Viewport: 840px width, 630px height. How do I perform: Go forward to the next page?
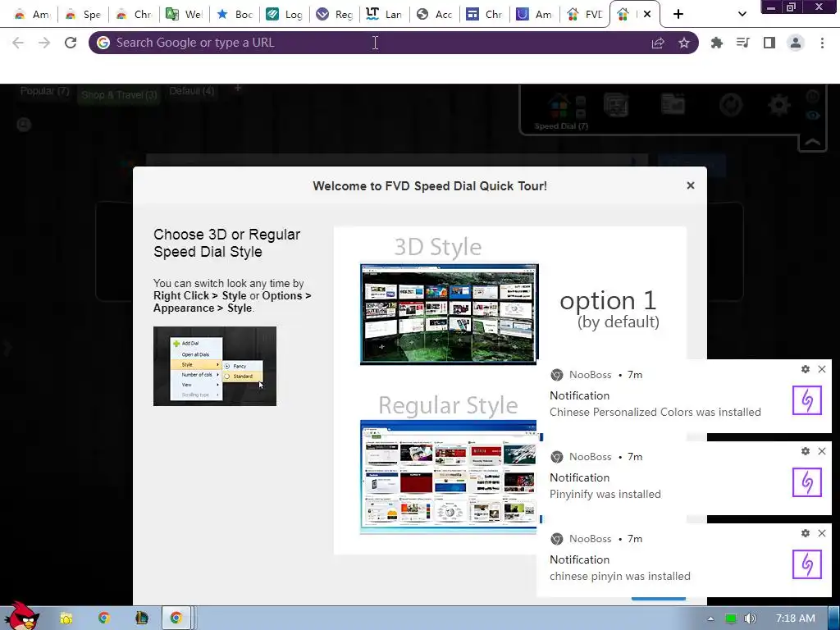click(x=44, y=43)
